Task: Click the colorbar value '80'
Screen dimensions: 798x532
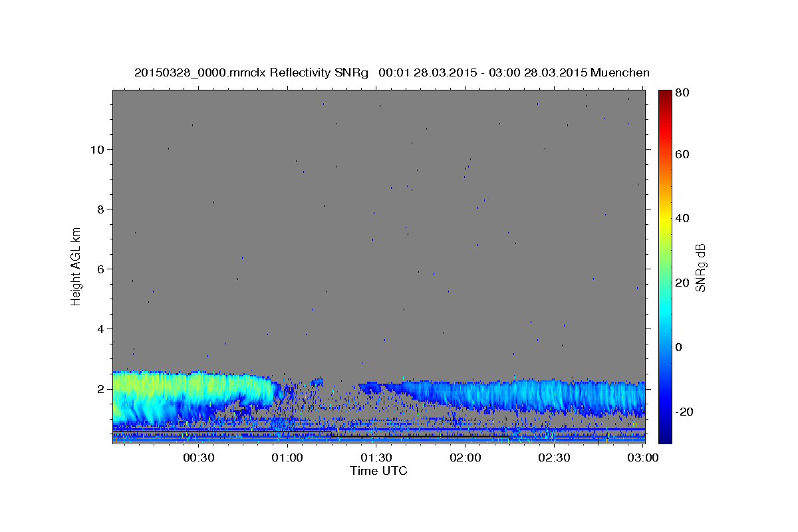Action: click(x=684, y=94)
